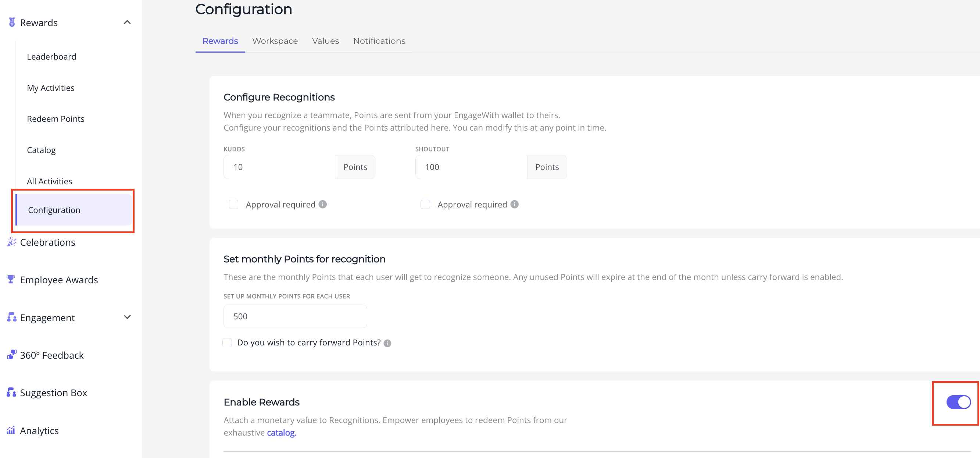Click the Engagement sidebar icon
The image size is (980, 458).
(12, 317)
